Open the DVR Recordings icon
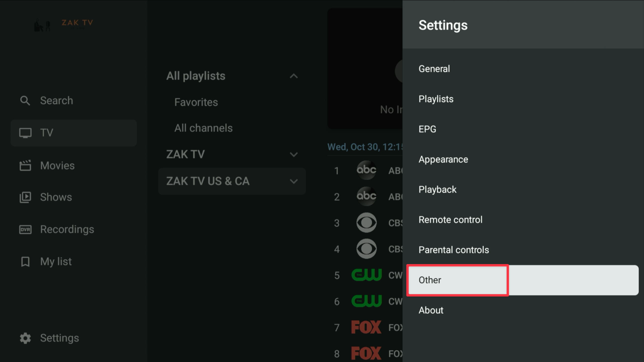Screen dimensions: 644x362 click(25, 230)
